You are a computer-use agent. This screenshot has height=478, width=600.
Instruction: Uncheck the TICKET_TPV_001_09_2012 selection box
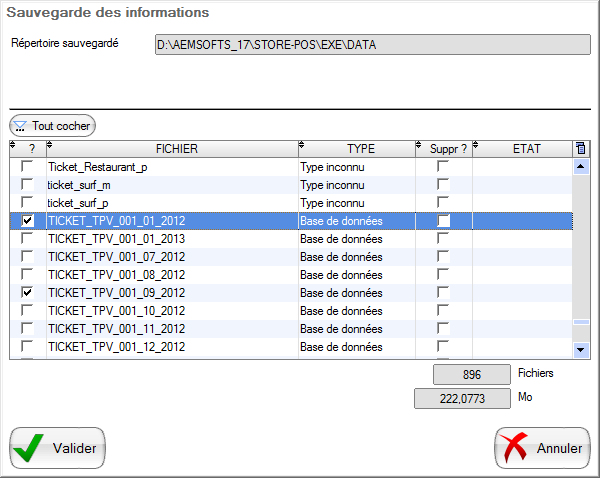pos(28,292)
